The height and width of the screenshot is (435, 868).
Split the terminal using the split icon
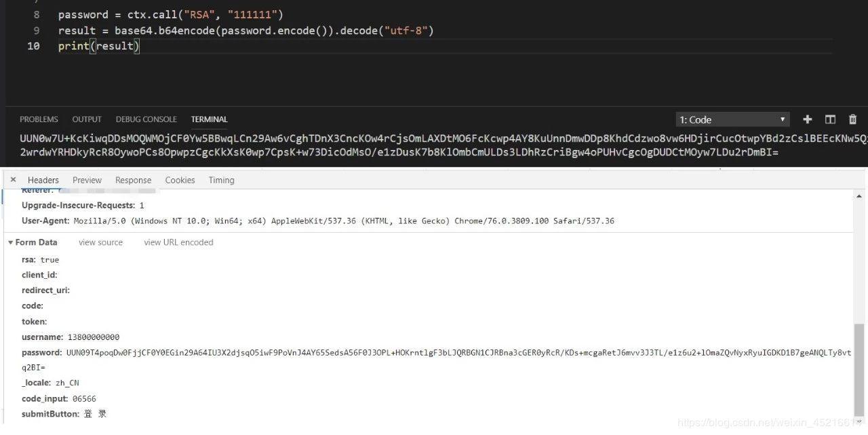(x=830, y=119)
